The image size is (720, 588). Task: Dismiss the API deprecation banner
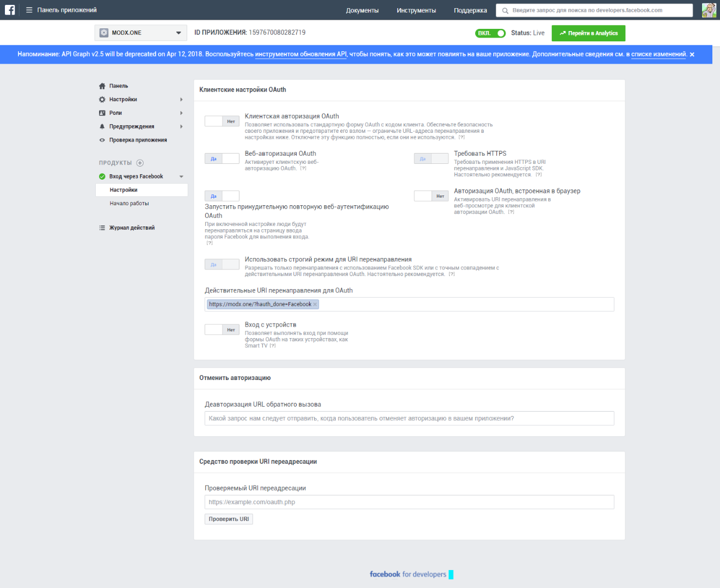tap(692, 54)
